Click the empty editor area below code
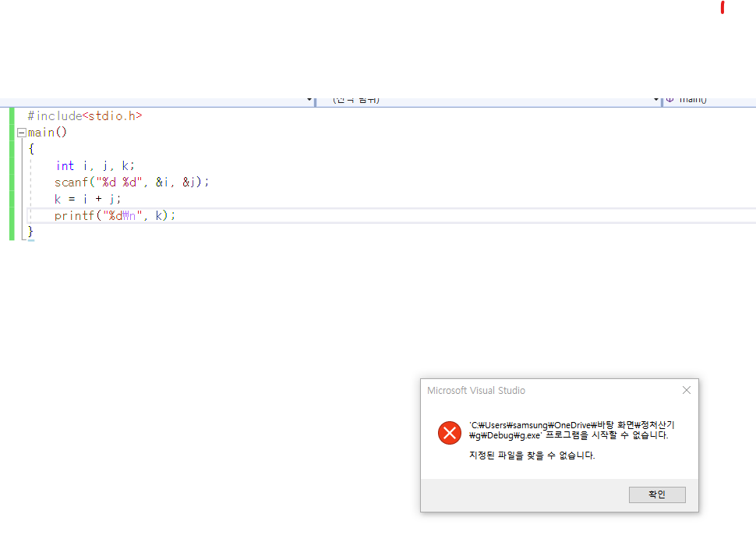Viewport: 756px width, 539px height. coord(234,328)
